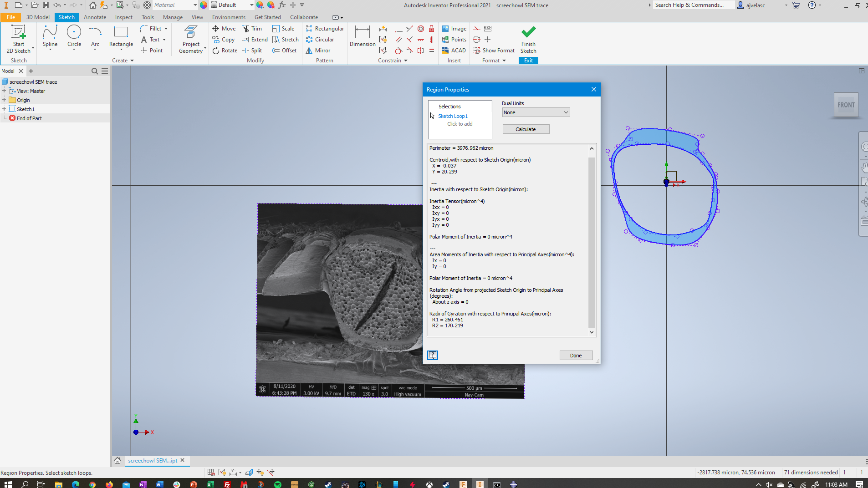Expand the Create panel dropdown

[x=123, y=61]
